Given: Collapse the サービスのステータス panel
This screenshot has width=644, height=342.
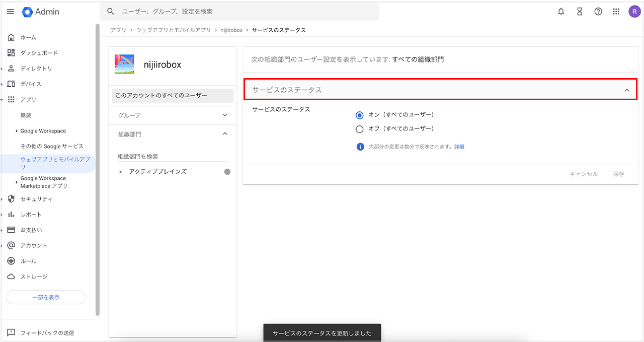Looking at the screenshot, I should (626, 90).
